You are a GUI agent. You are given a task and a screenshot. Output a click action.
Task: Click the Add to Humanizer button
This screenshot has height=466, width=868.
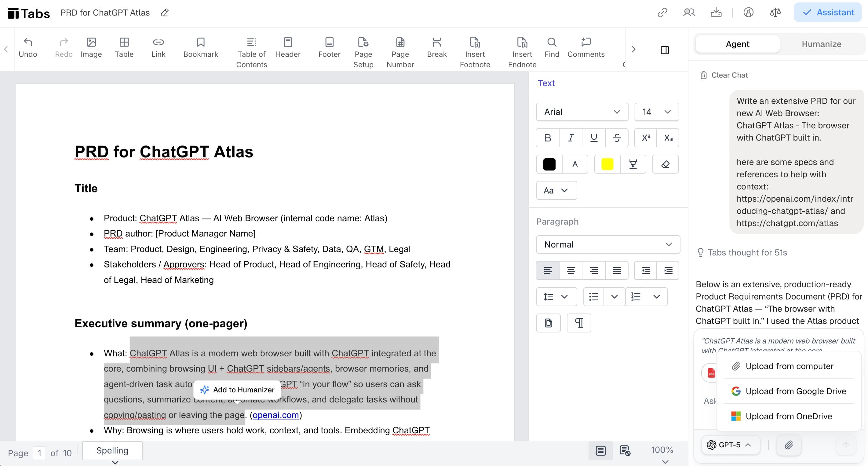coord(237,390)
